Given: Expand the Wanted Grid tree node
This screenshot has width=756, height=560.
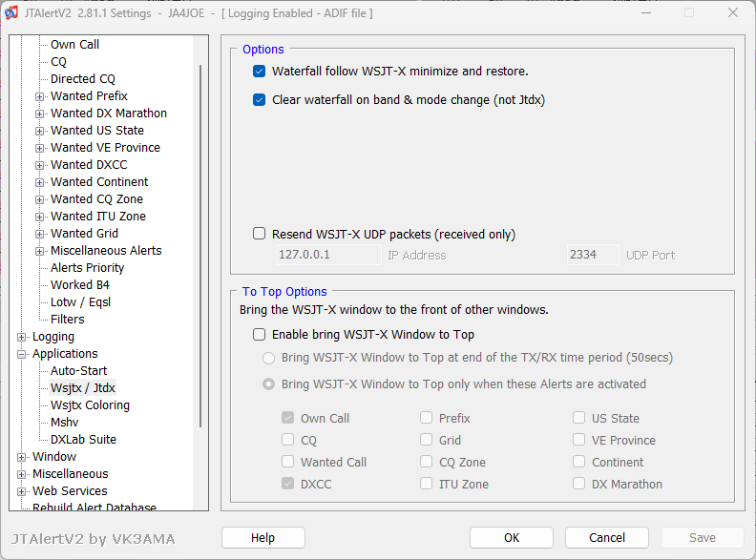Looking at the screenshot, I should (x=39, y=235).
